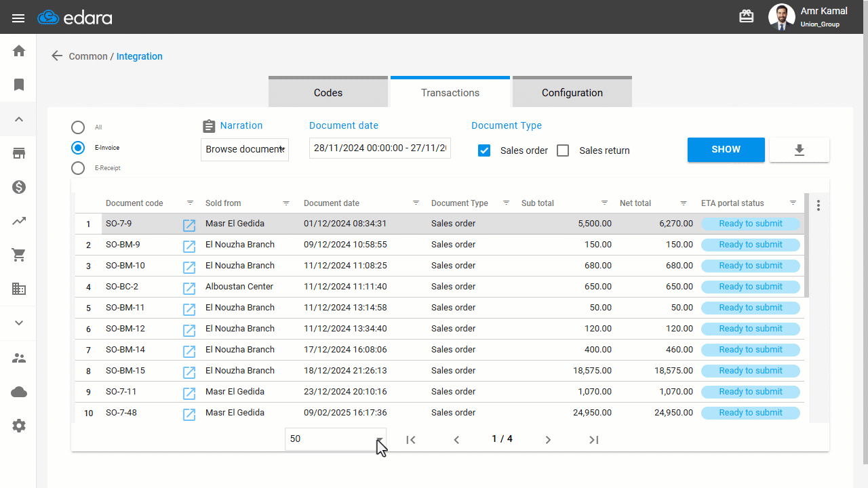Select the E-Invoice radio option
This screenshot has height=488, width=868.
pyautogui.click(x=78, y=148)
